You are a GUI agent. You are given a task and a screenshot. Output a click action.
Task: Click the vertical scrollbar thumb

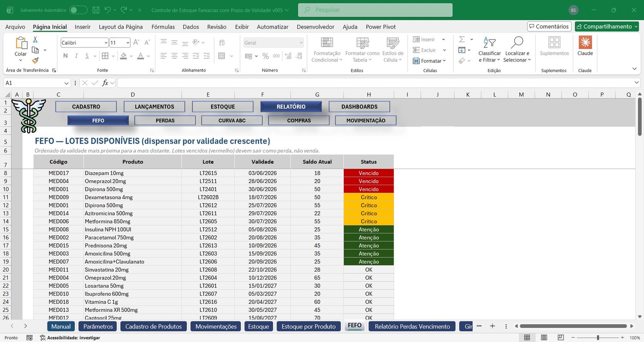pos(640,116)
